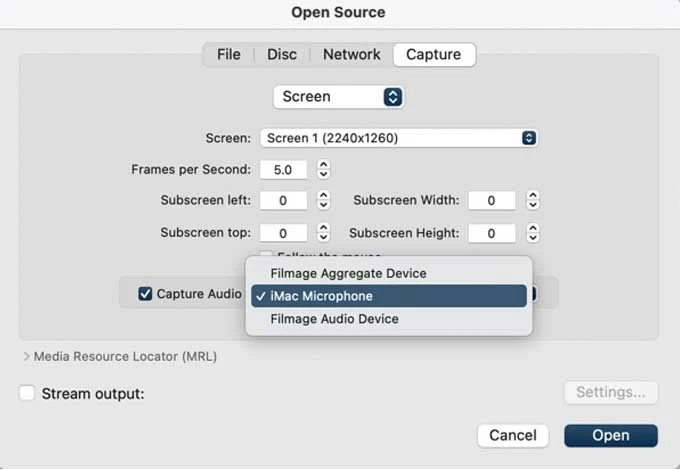
Task: Open the Network tab
Action: (x=351, y=55)
